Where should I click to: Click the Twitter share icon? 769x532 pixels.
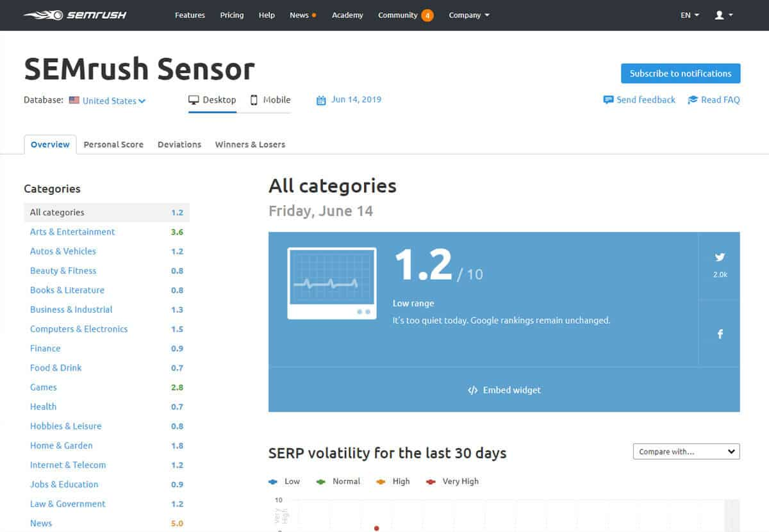click(720, 257)
